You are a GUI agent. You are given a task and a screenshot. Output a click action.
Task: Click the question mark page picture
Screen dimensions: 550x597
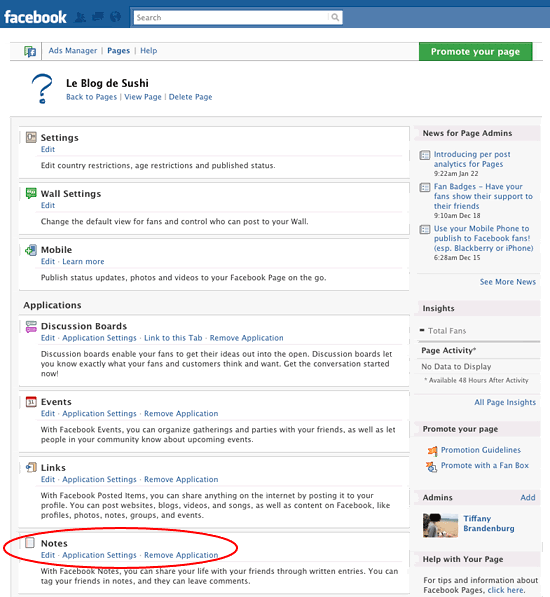click(42, 88)
